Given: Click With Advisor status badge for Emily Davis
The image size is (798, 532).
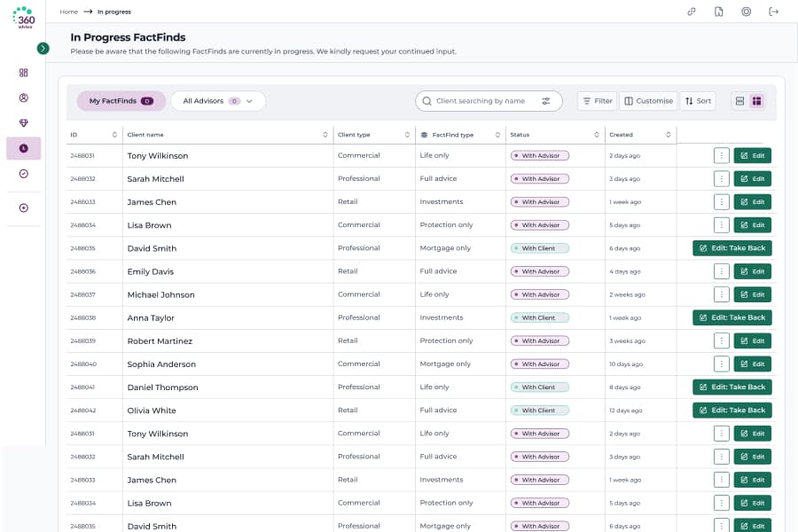Looking at the screenshot, I should click(x=539, y=271).
